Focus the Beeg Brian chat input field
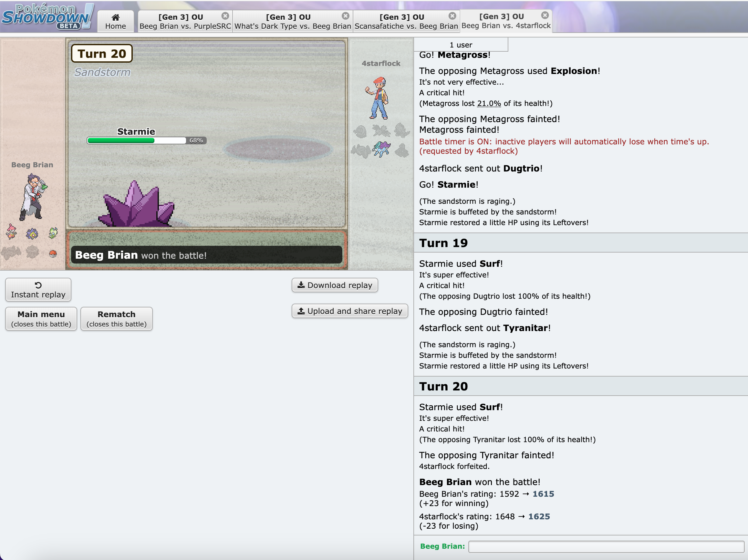Viewport: 748px width, 560px height. pyautogui.click(x=606, y=546)
